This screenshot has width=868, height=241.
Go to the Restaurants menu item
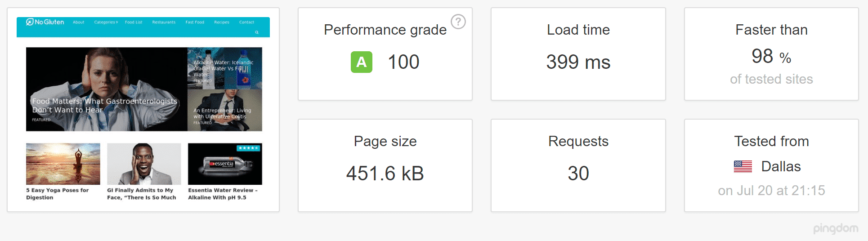coord(164,22)
